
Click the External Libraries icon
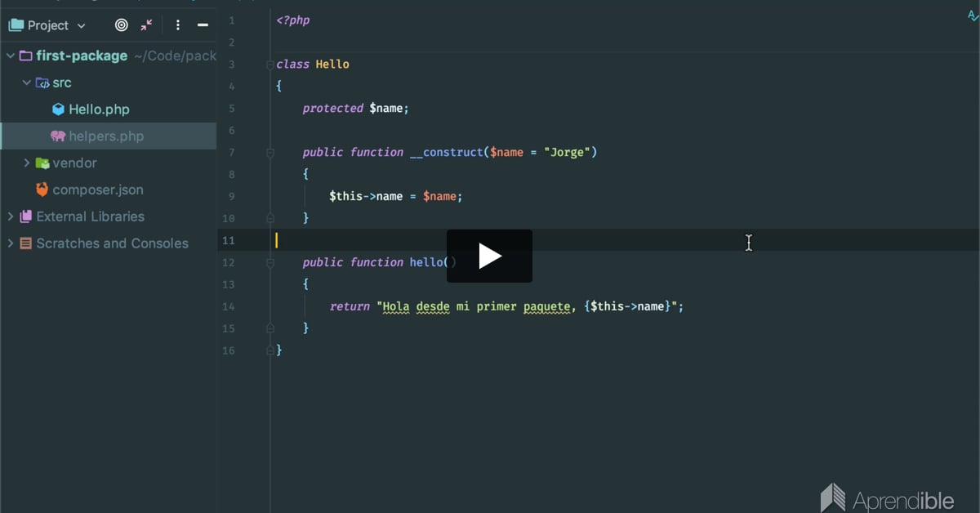(25, 216)
